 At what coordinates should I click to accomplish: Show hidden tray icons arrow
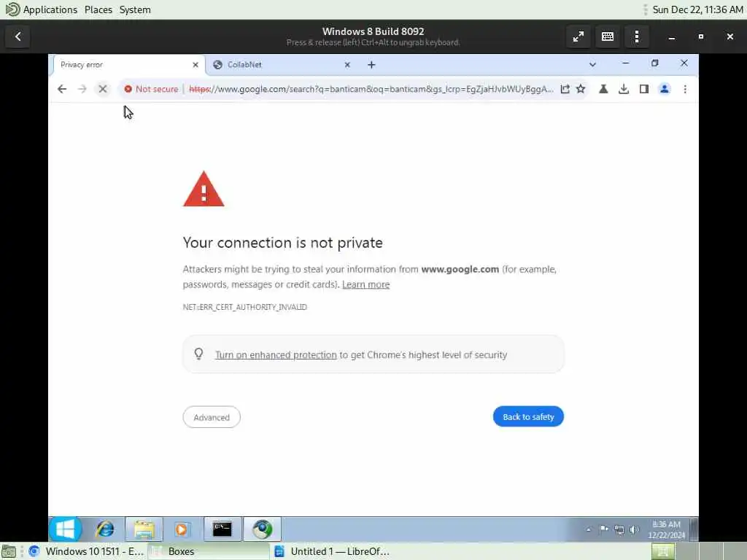click(589, 529)
